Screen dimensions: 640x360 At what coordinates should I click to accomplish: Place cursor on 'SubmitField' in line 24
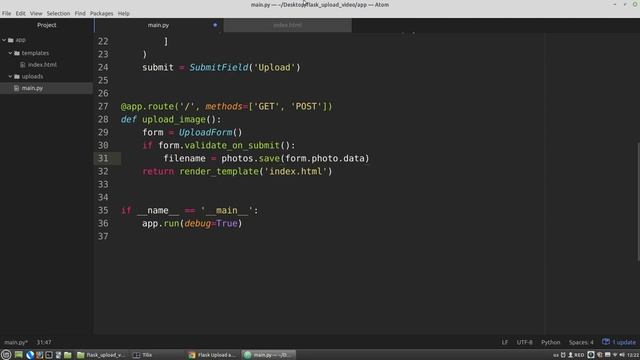click(218, 67)
